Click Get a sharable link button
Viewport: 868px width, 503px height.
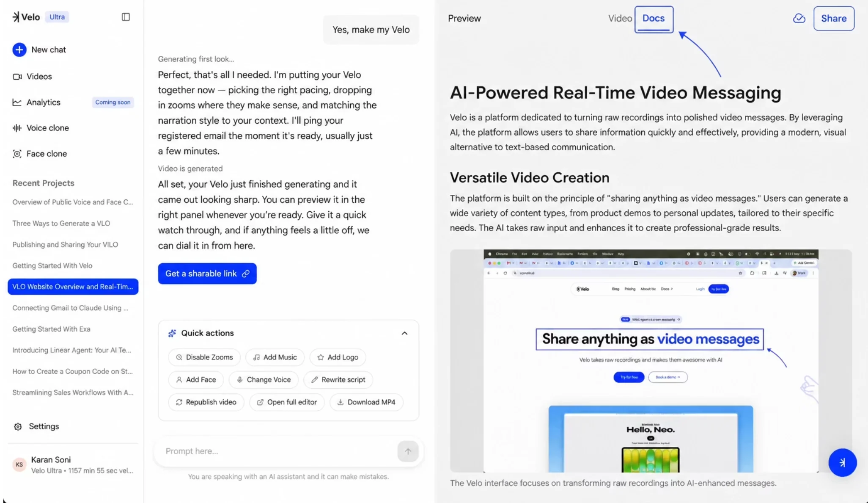pyautogui.click(x=207, y=274)
